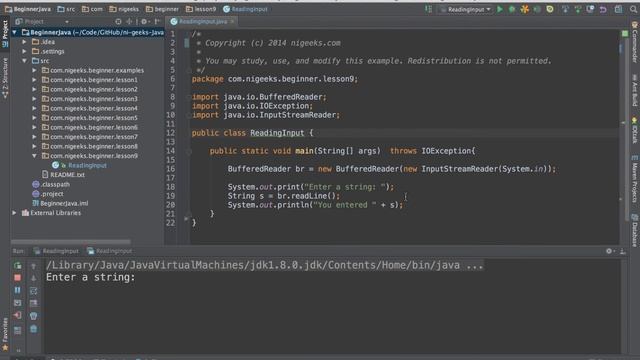Expand External Libraries arrow
Image resolution: width=640 pixels, height=360 pixels.
(x=15, y=213)
